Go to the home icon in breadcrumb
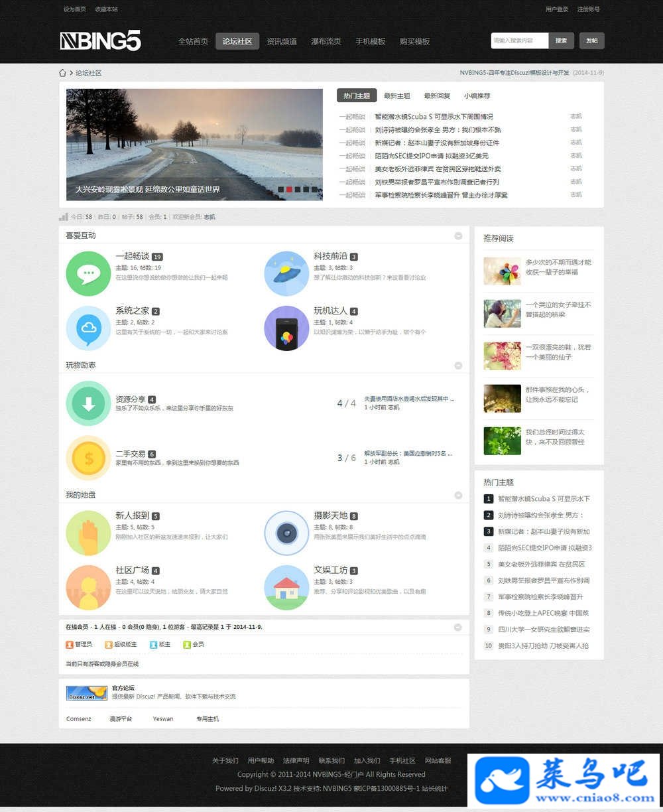 point(63,73)
